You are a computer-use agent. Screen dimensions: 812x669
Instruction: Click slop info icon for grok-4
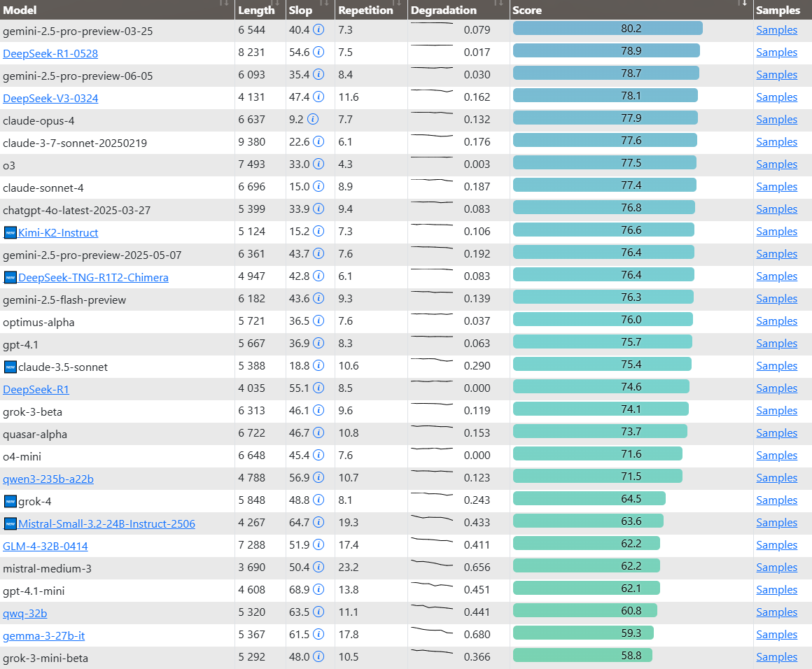pyautogui.click(x=318, y=500)
